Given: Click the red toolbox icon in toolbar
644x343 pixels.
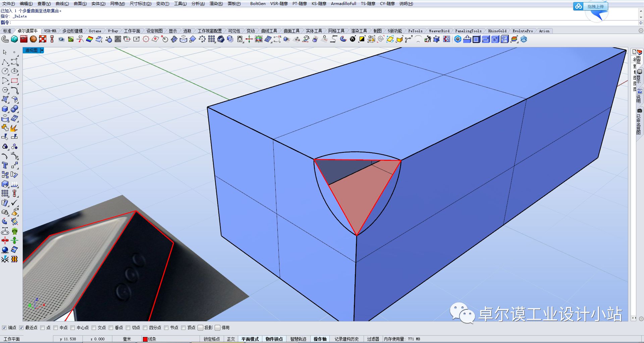Looking at the screenshot, I should click(23, 39).
